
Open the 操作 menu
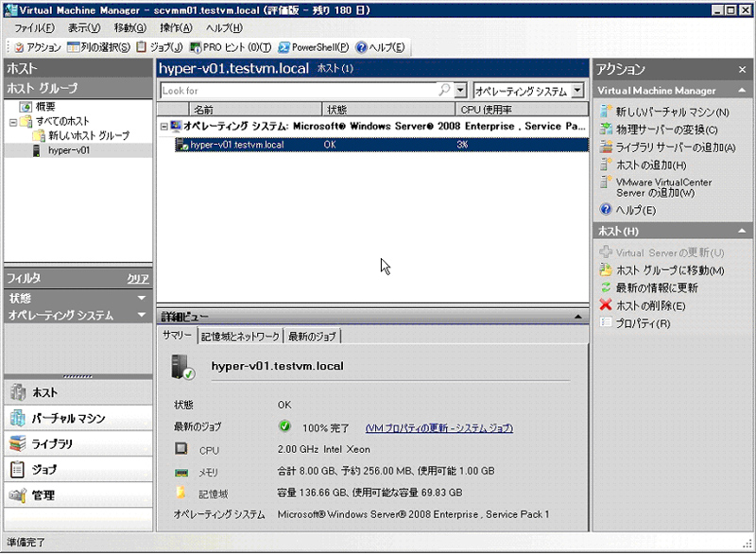click(176, 28)
